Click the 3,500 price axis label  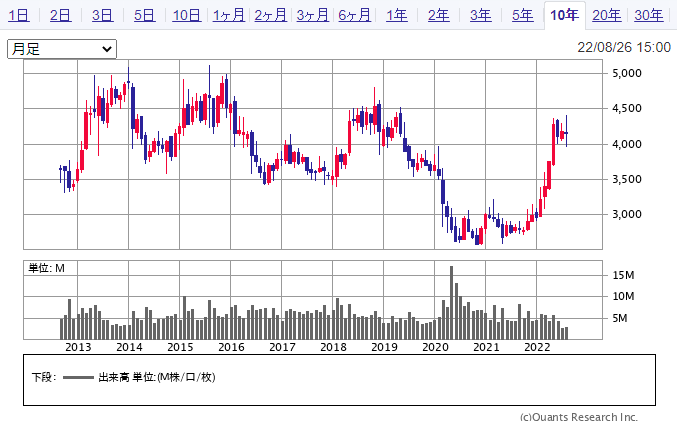(627, 179)
